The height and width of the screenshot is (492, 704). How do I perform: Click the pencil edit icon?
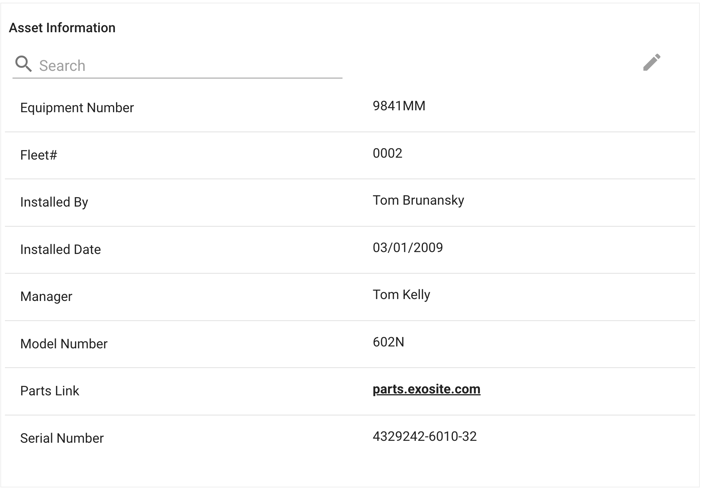652,63
